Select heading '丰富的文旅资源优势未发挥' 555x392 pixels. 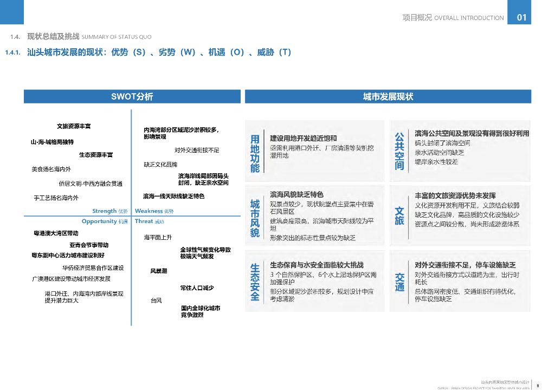(x=455, y=195)
